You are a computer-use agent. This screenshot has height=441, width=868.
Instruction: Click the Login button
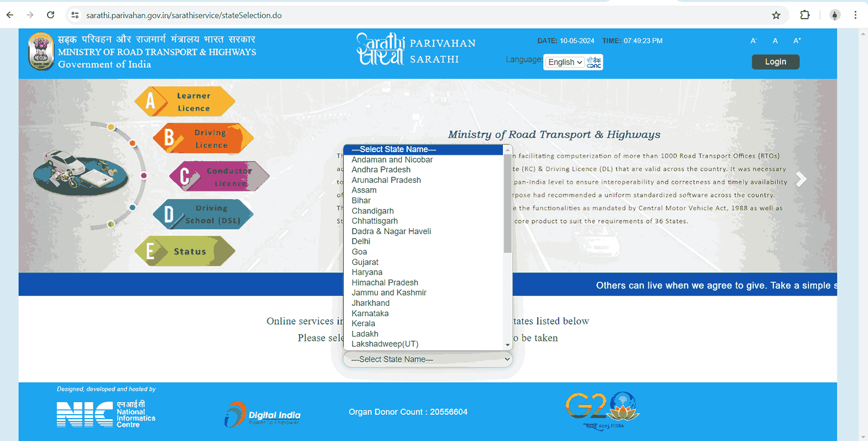(775, 62)
